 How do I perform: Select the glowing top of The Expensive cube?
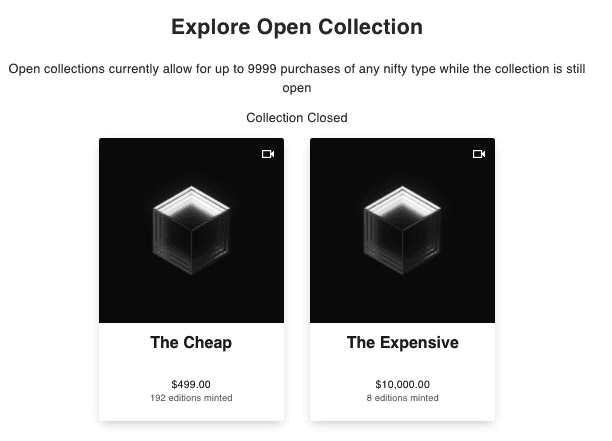click(402, 202)
